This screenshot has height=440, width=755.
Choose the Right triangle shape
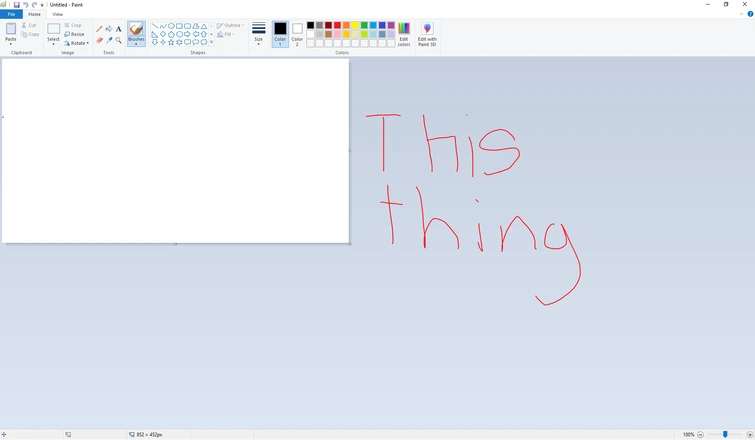(x=155, y=34)
